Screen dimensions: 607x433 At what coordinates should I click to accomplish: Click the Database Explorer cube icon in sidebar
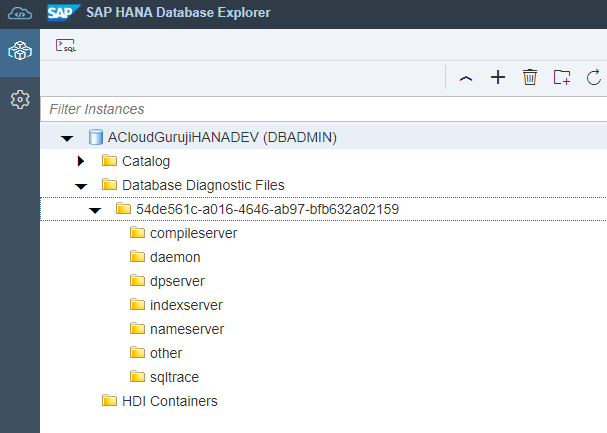20,50
